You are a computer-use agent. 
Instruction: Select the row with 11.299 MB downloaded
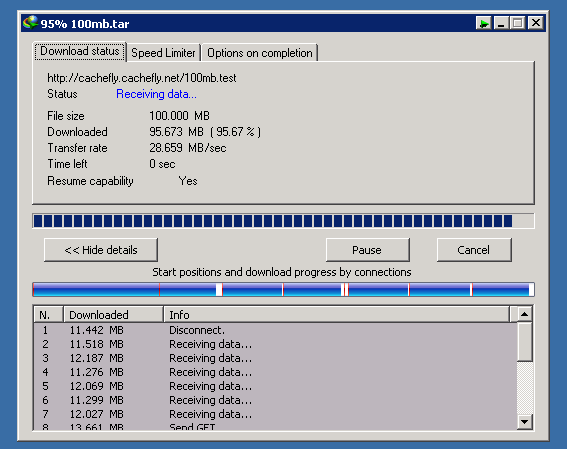[275, 400]
